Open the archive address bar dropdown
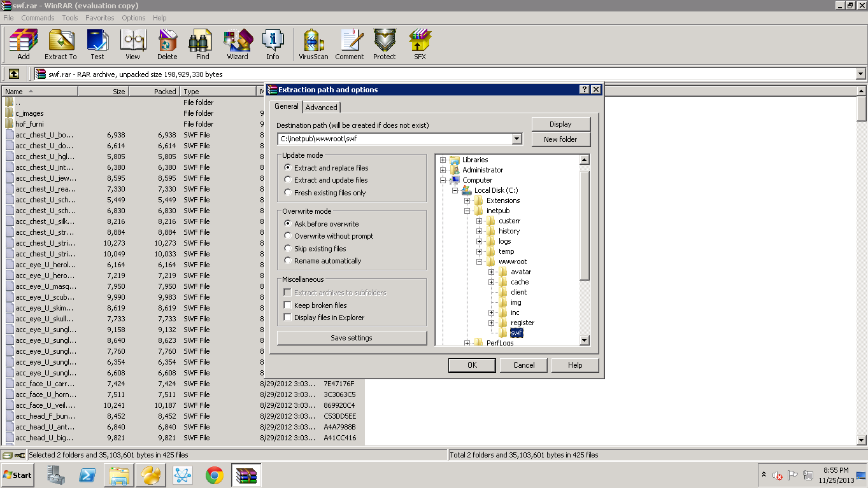The width and height of the screenshot is (868, 488). coord(861,74)
